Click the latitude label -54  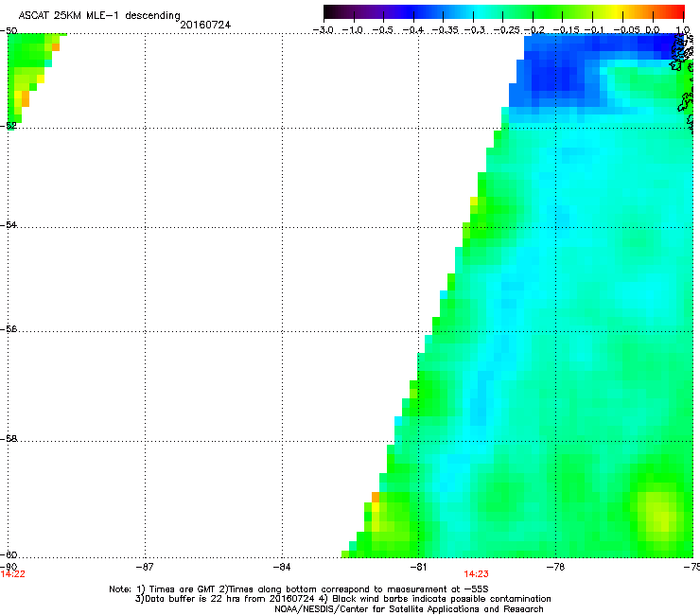(x=9, y=224)
